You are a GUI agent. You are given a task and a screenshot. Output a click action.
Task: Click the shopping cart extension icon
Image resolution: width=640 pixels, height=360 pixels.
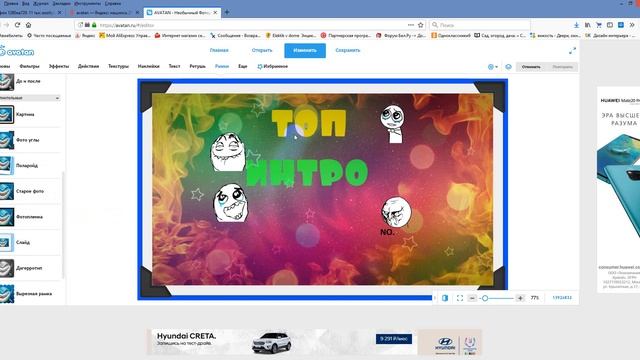coord(598,25)
